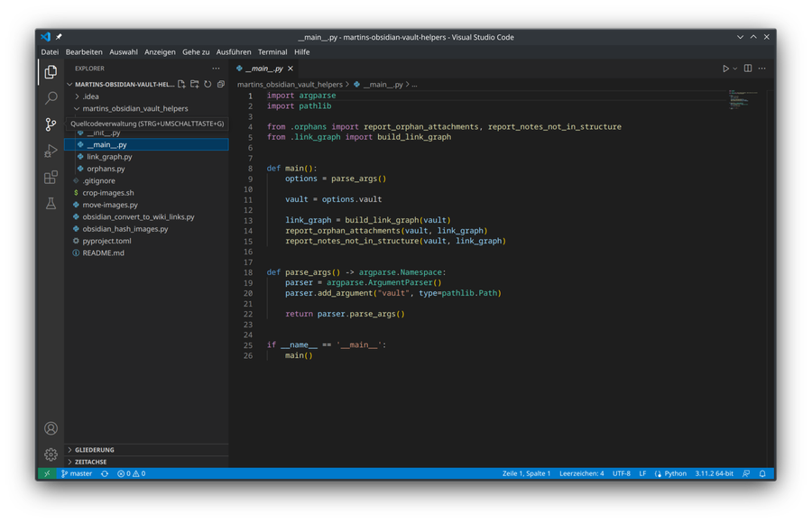
Task: Open obsidian_convert_to_wiki_links.py file
Action: click(x=146, y=216)
